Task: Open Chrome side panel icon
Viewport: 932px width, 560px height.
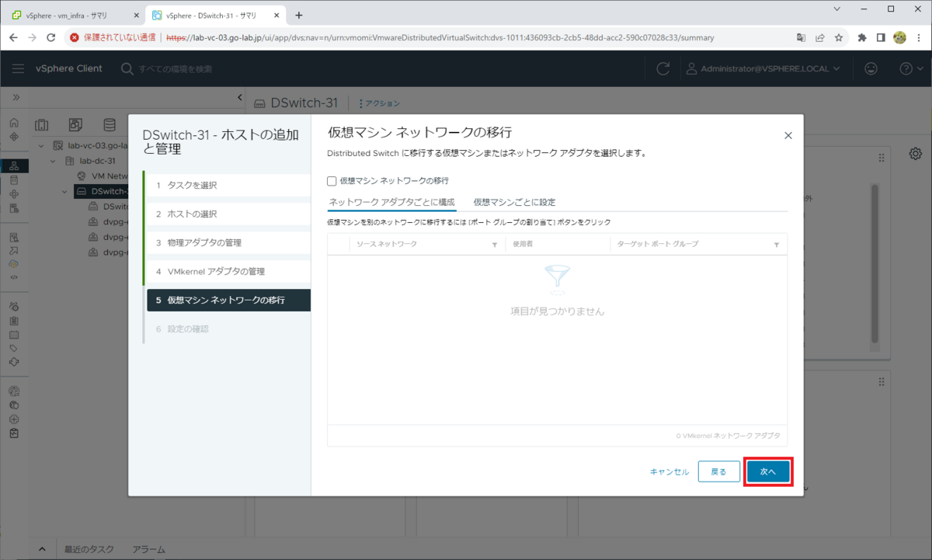Action: point(881,37)
